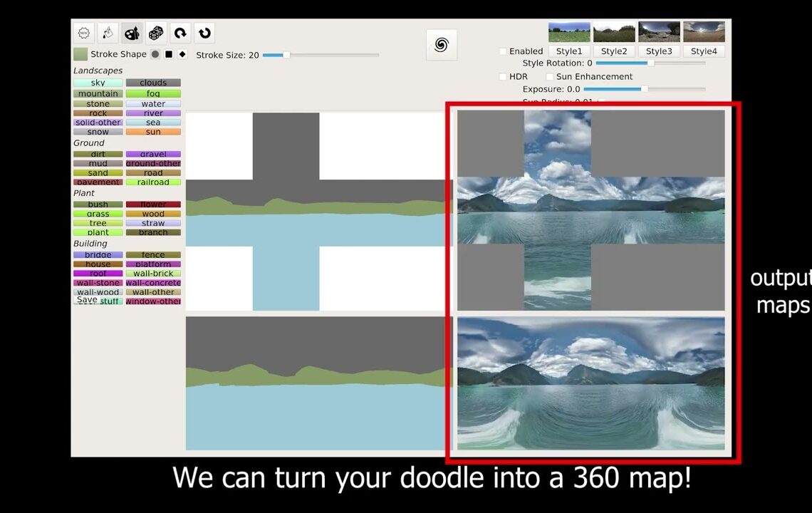Check the Sun Enhancement option
The image size is (812, 513).
click(x=550, y=76)
